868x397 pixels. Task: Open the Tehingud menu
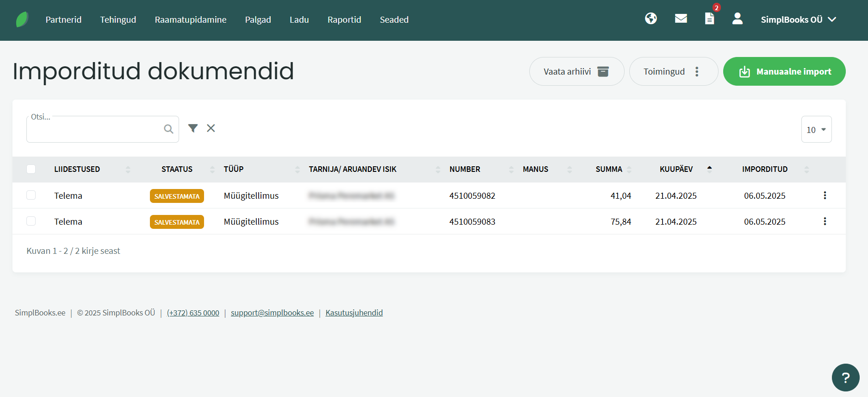point(118,19)
